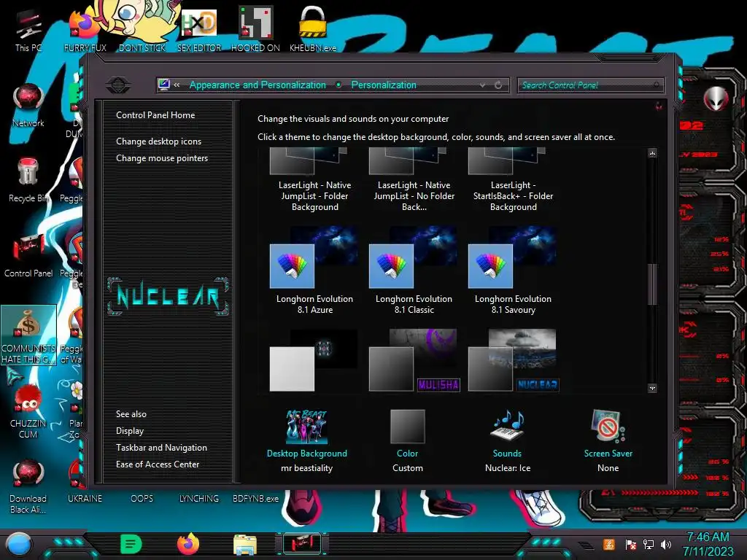This screenshot has height=560, width=747.
Task: Click the orange Java update tray icon
Action: 609,544
